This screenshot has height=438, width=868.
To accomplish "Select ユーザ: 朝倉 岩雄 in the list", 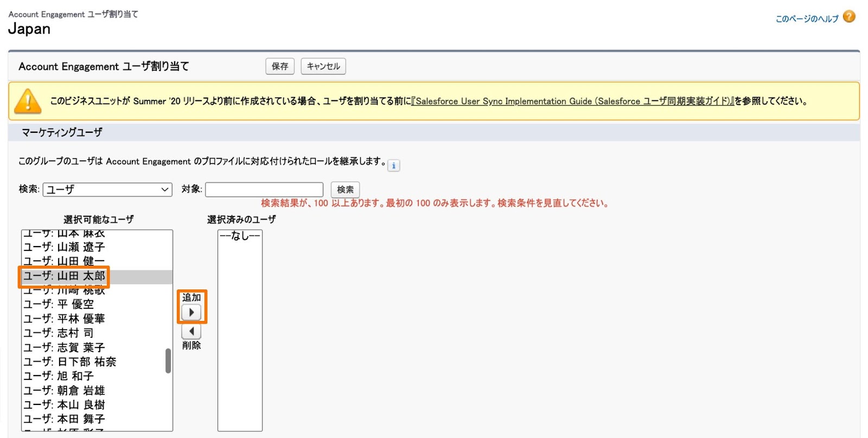I will tap(97, 390).
